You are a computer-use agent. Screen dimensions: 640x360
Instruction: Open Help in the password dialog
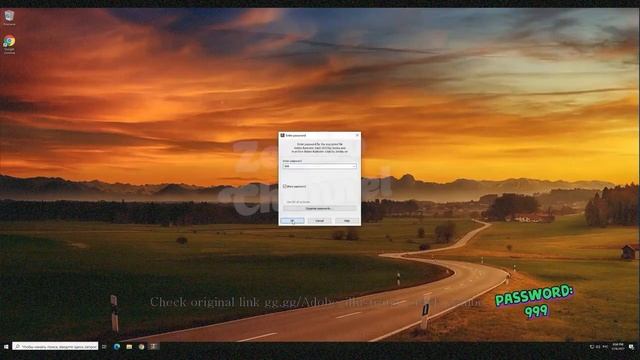coord(347,221)
